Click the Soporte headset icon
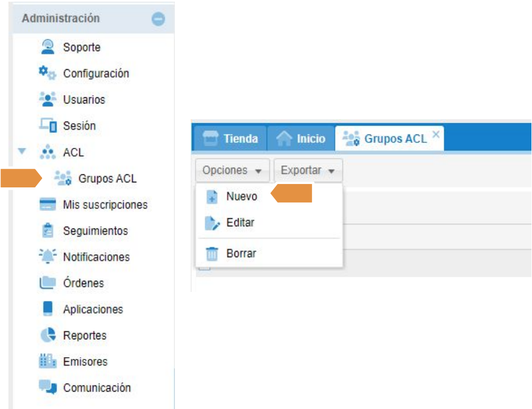 tap(48, 47)
